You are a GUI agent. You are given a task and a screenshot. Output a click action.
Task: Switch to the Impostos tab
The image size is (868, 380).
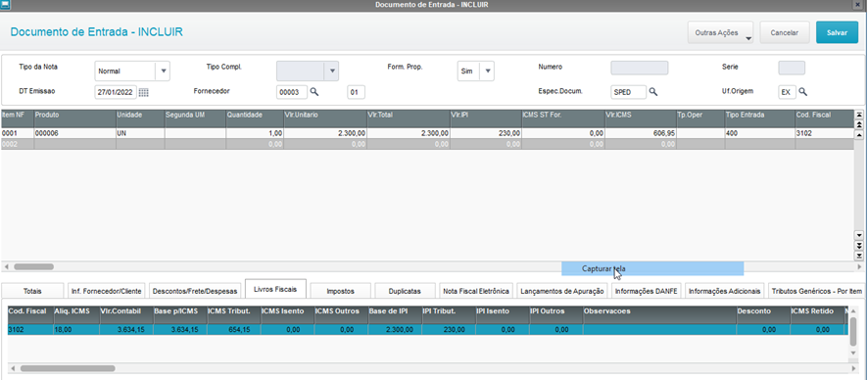point(341,291)
